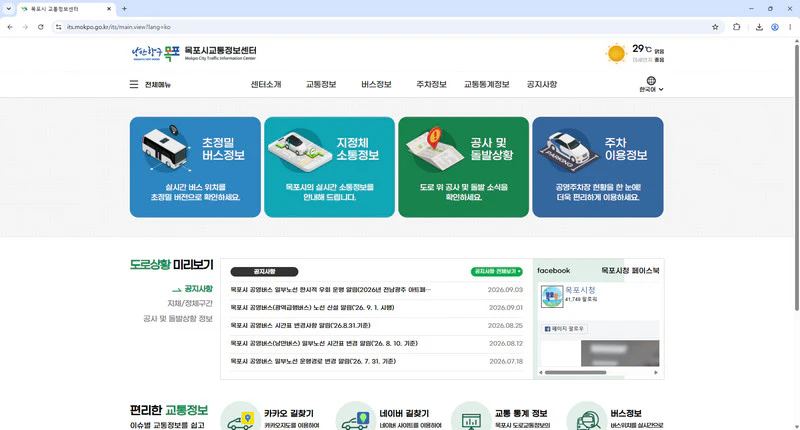This screenshot has height=430, width=800.
Task: Open browser downloads icon
Action: tap(759, 27)
